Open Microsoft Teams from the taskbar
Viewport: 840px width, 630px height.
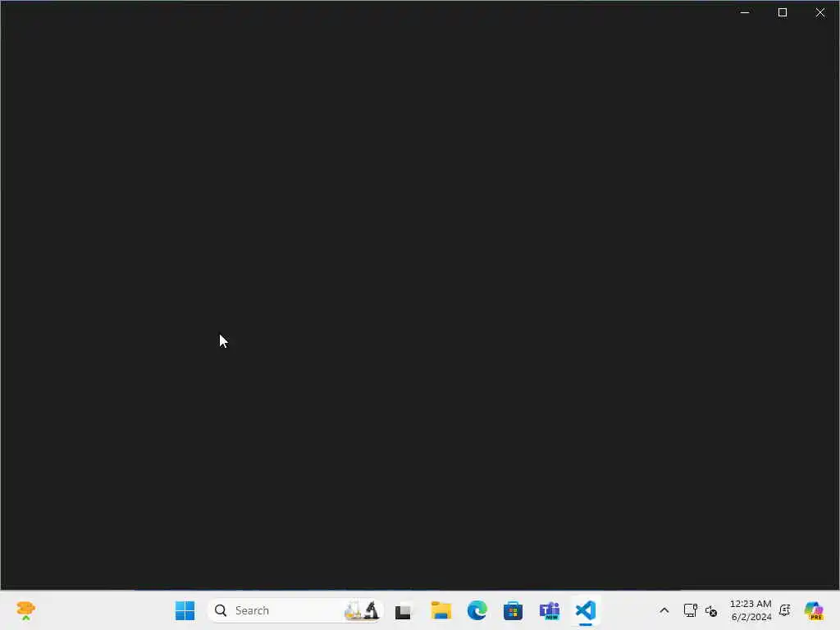549,610
